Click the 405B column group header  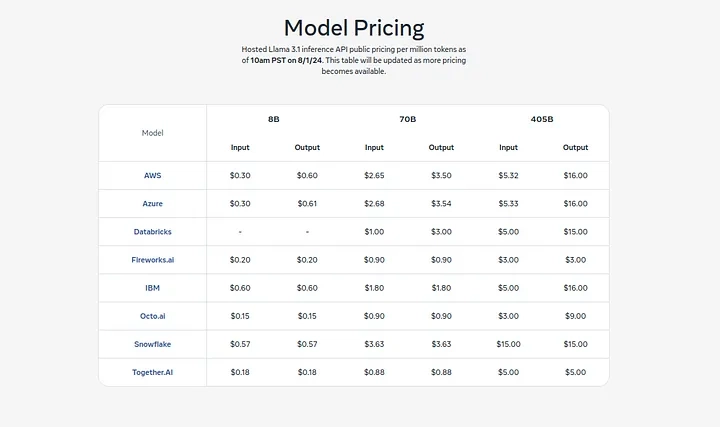pyautogui.click(x=542, y=119)
